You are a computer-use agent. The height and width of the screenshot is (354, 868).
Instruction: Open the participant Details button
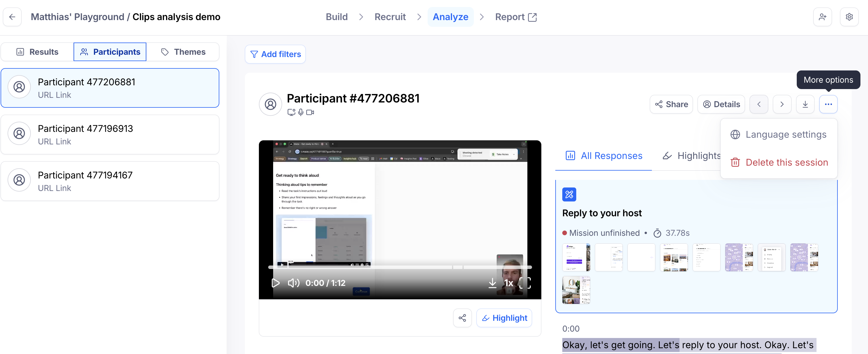(721, 105)
